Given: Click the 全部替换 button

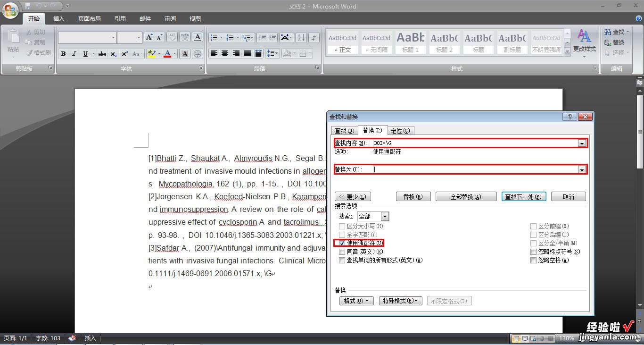Looking at the screenshot, I should pos(466,197).
